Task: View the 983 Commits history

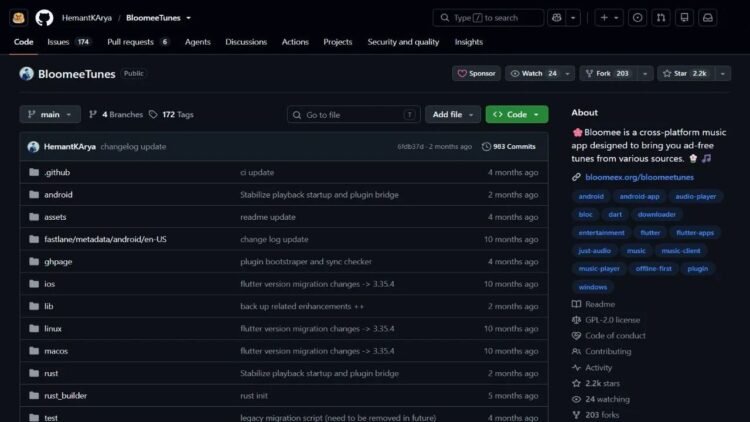Action: pos(509,146)
